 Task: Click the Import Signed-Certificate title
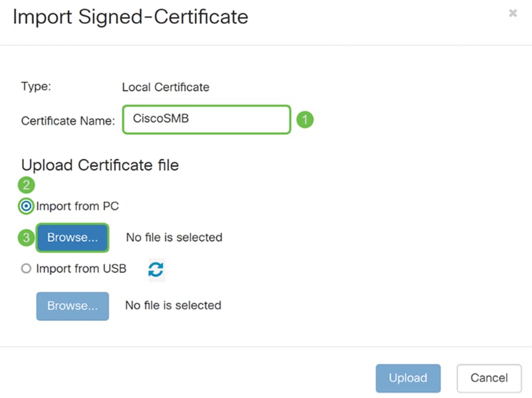[130, 17]
